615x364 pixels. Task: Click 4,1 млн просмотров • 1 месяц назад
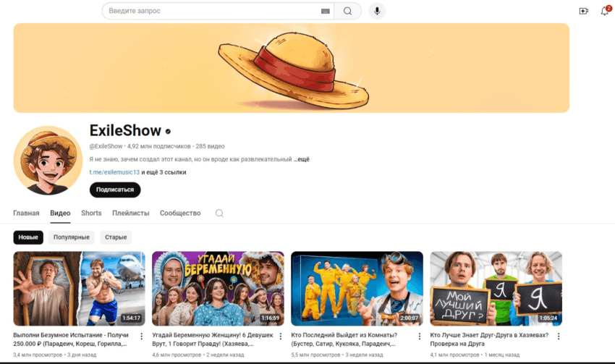[475, 355]
